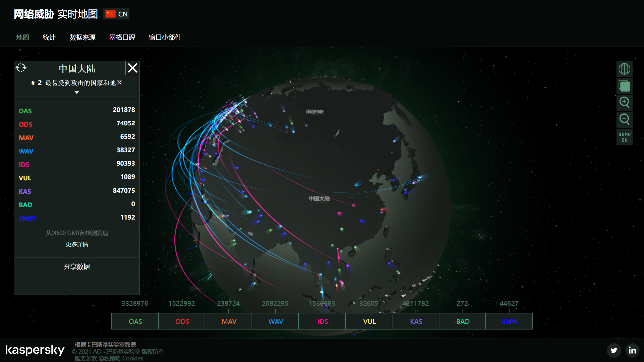Toggle OAS threat type filter
644x362 pixels.
coord(135,321)
